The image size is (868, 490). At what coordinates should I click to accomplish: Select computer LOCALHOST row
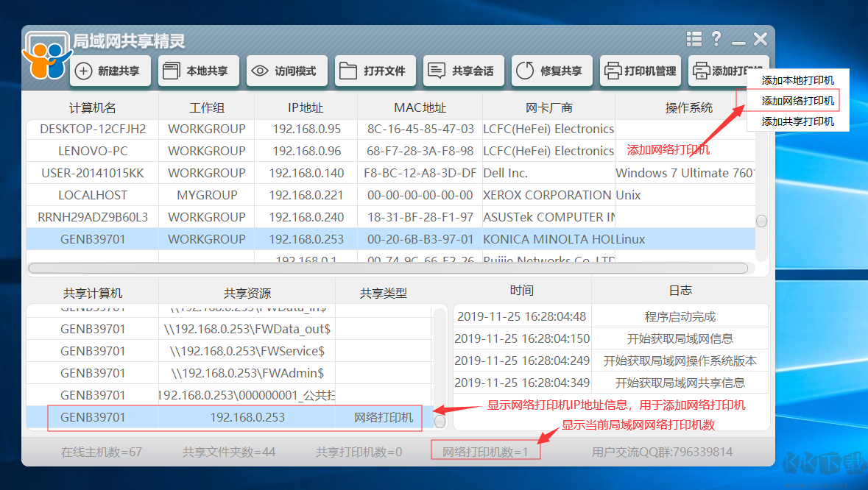click(x=391, y=195)
